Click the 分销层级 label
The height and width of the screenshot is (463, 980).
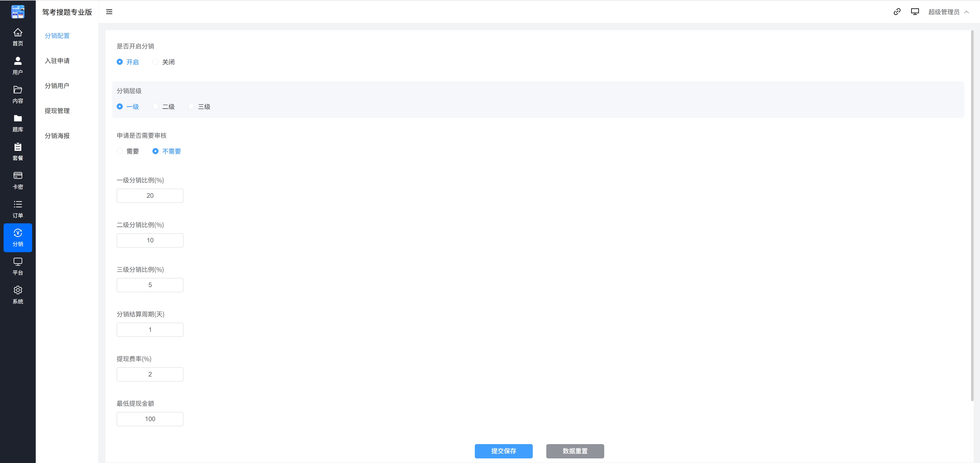[129, 91]
